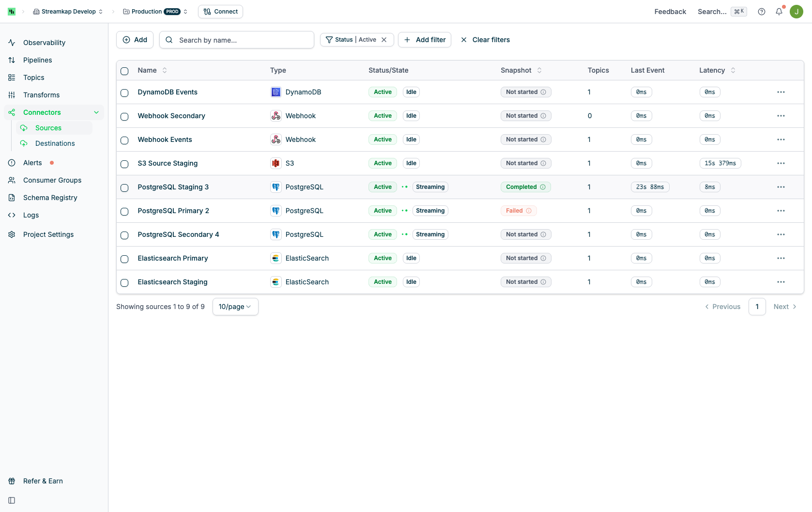Open Destinations under Connectors

[54, 143]
